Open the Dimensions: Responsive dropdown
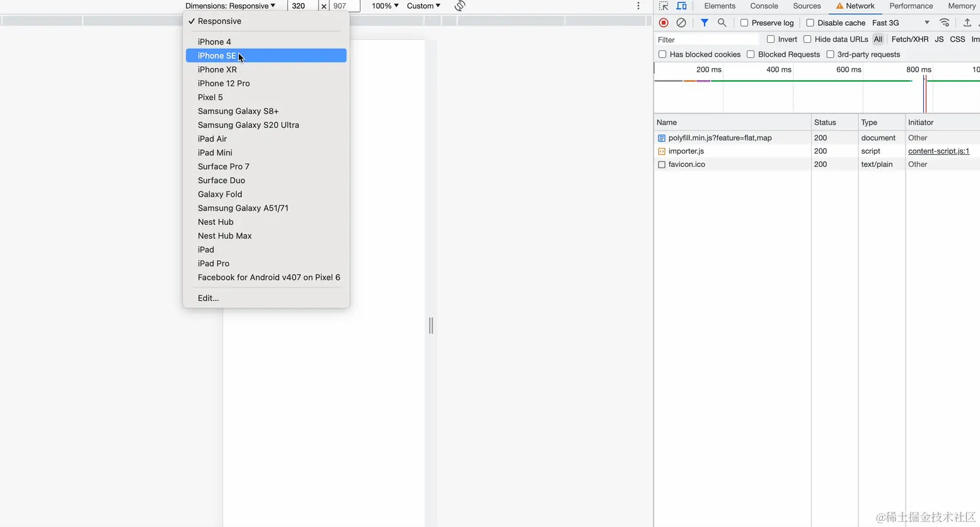This screenshot has height=527, width=980. click(230, 6)
